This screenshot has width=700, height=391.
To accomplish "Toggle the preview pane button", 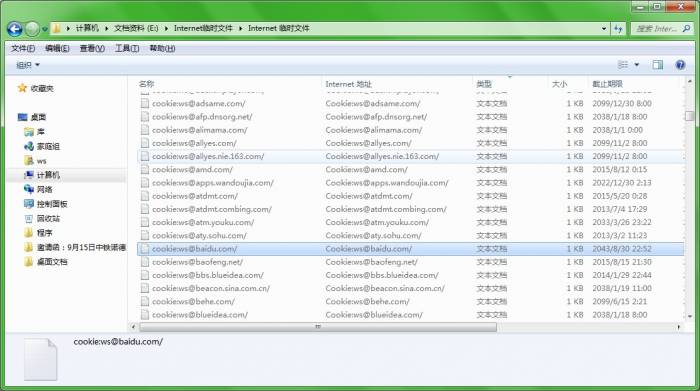I will tap(658, 65).
